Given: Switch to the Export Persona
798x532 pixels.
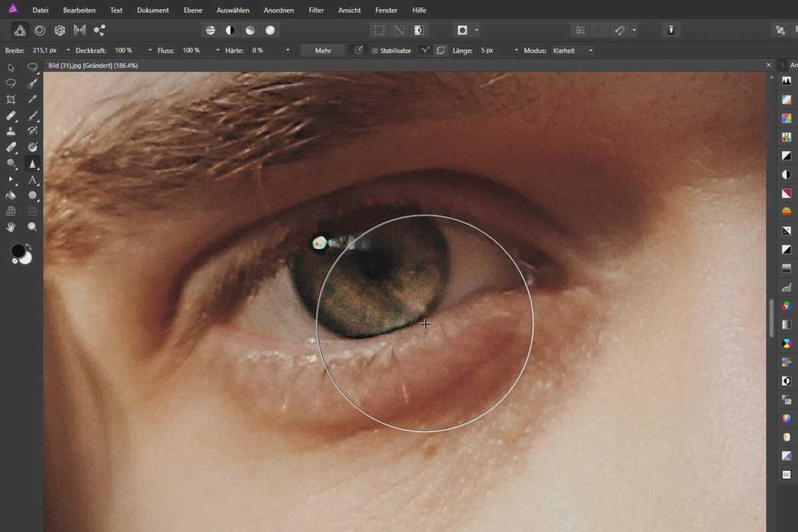Looking at the screenshot, I should pos(100,30).
